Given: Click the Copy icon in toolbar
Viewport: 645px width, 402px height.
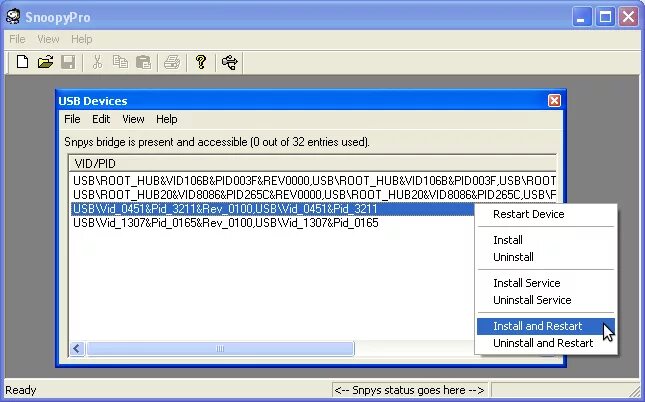Looking at the screenshot, I should pyautogui.click(x=120, y=62).
